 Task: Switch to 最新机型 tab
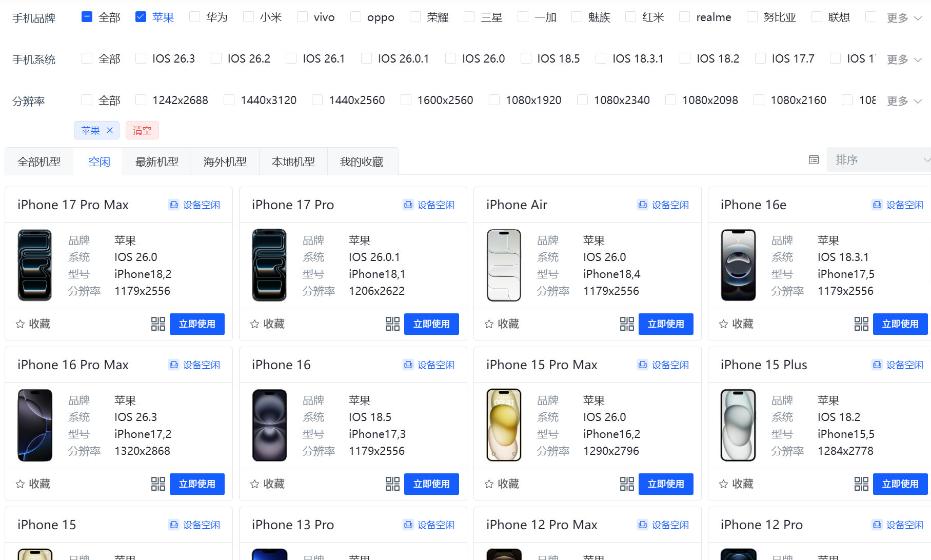[x=157, y=162]
